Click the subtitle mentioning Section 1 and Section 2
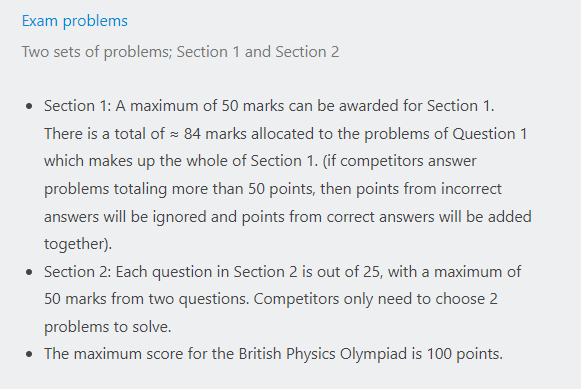The width and height of the screenshot is (581, 389). (x=180, y=52)
